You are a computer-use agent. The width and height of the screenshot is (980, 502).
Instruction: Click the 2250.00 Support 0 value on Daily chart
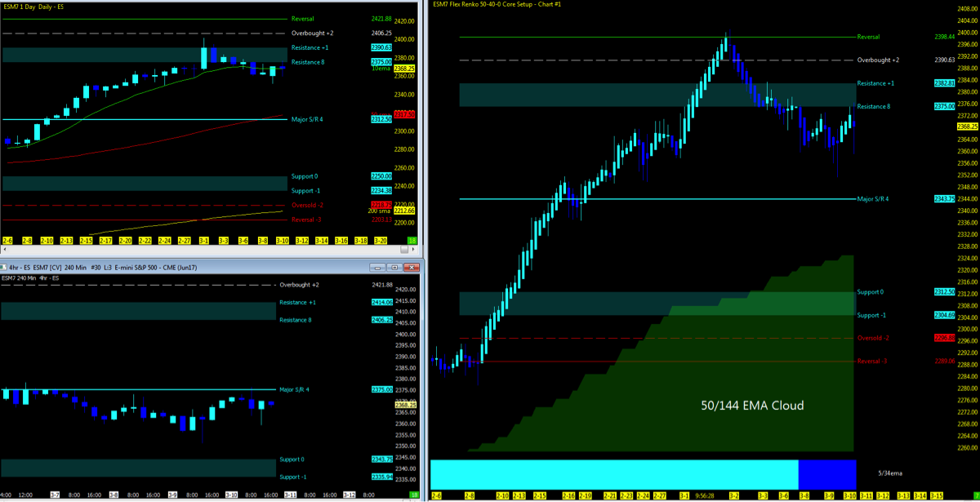point(382,176)
